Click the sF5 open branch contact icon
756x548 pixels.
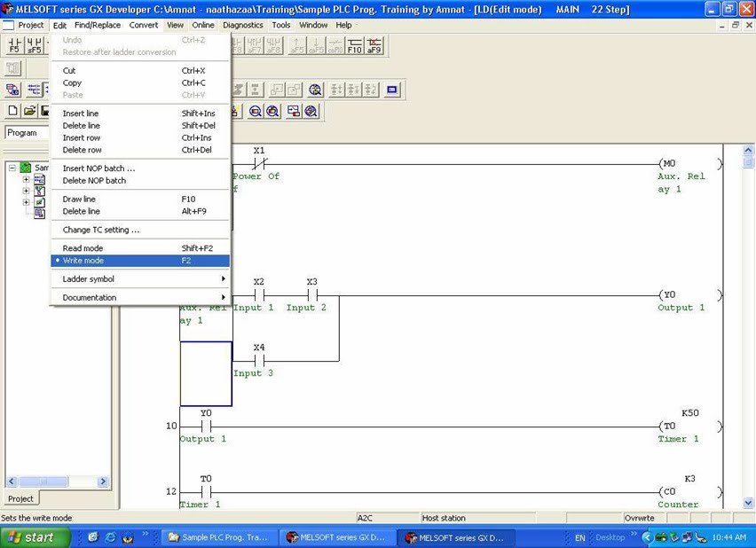click(35, 45)
